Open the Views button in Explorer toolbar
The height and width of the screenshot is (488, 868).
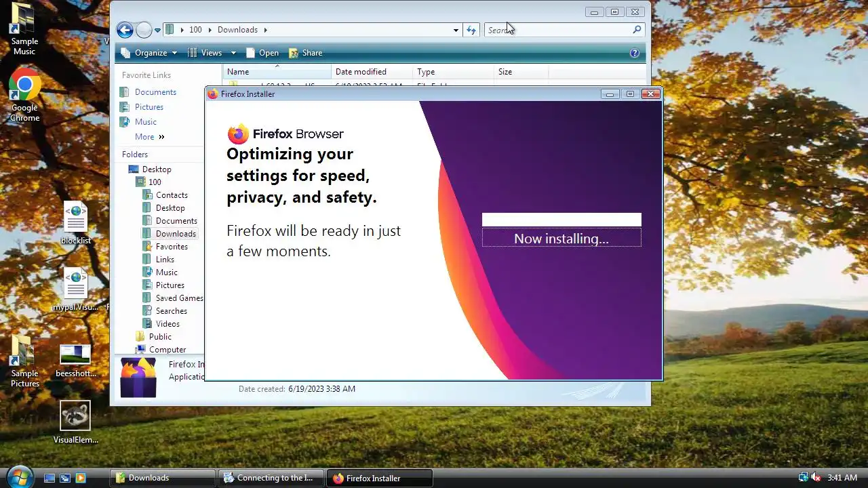[205, 53]
